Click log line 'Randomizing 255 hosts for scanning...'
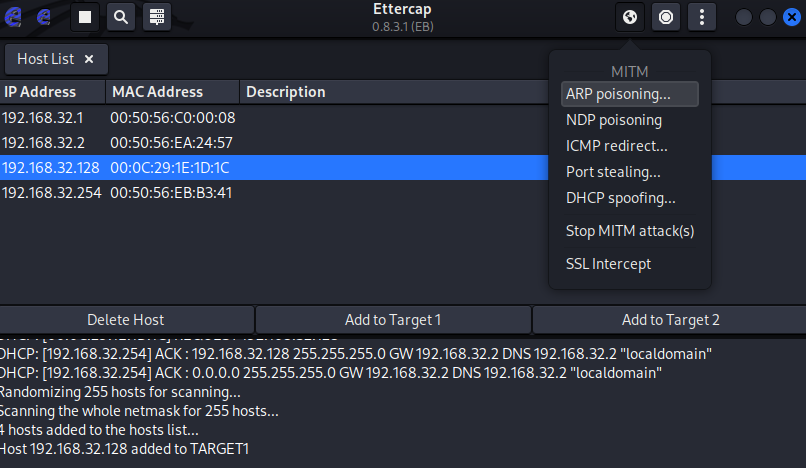The height and width of the screenshot is (468, 806). [120, 392]
